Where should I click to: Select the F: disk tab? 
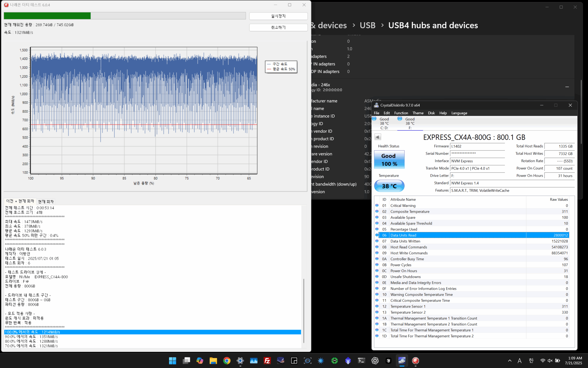(x=410, y=123)
